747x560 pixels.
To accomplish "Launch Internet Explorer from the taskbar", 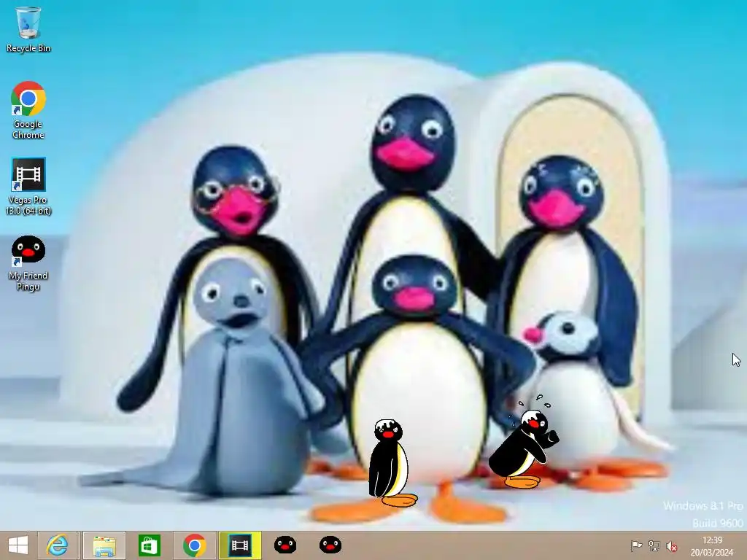I will (x=57, y=545).
